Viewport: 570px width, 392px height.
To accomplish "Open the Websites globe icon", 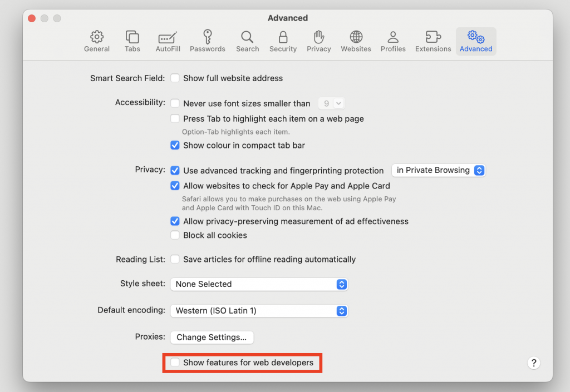I will point(356,41).
